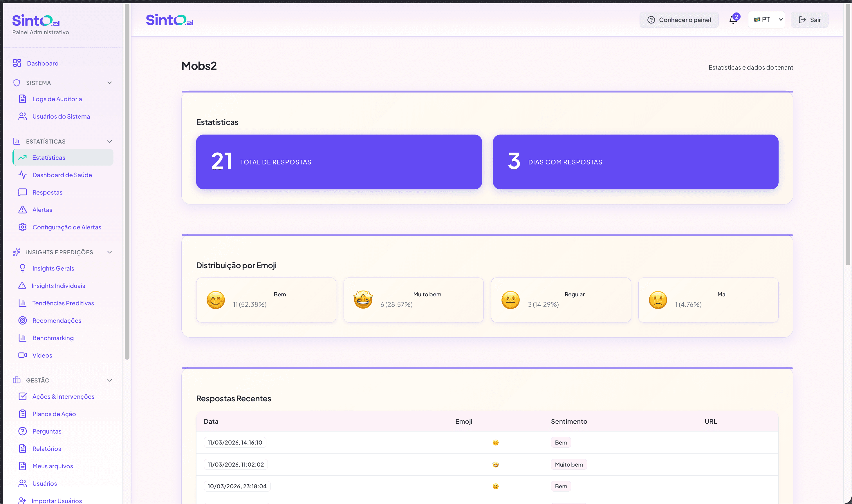Click the notification bell icon
852x504 pixels.
click(733, 20)
